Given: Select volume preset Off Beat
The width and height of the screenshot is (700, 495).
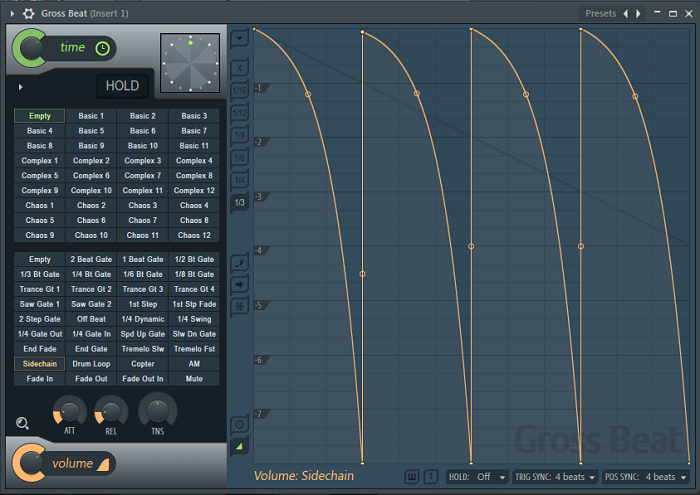Looking at the screenshot, I should [x=91, y=319].
